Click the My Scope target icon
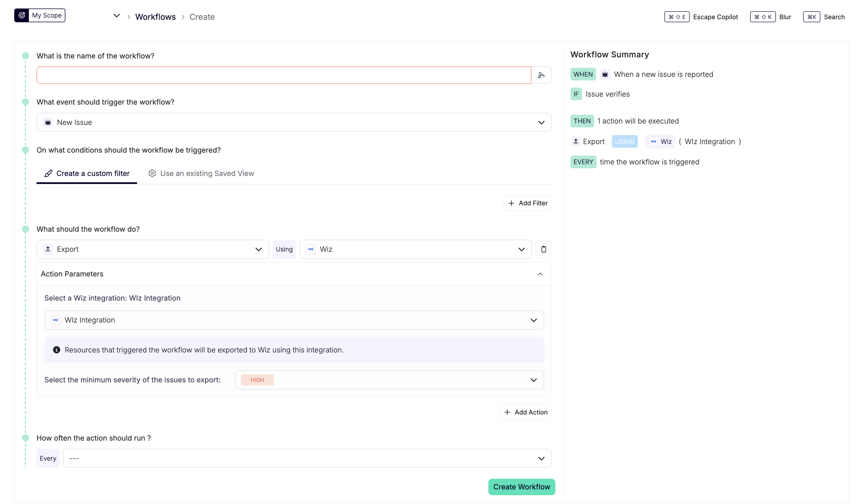 click(x=22, y=15)
